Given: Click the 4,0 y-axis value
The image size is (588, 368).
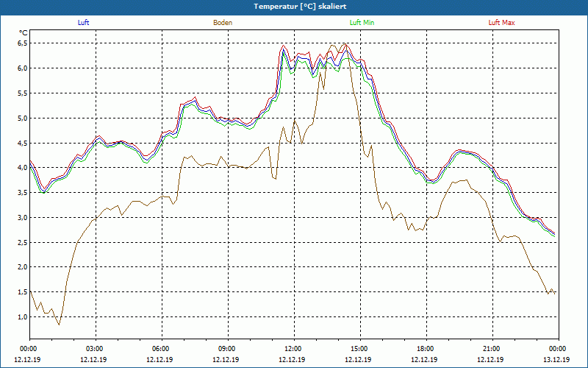Looking at the screenshot, I should (23, 168).
